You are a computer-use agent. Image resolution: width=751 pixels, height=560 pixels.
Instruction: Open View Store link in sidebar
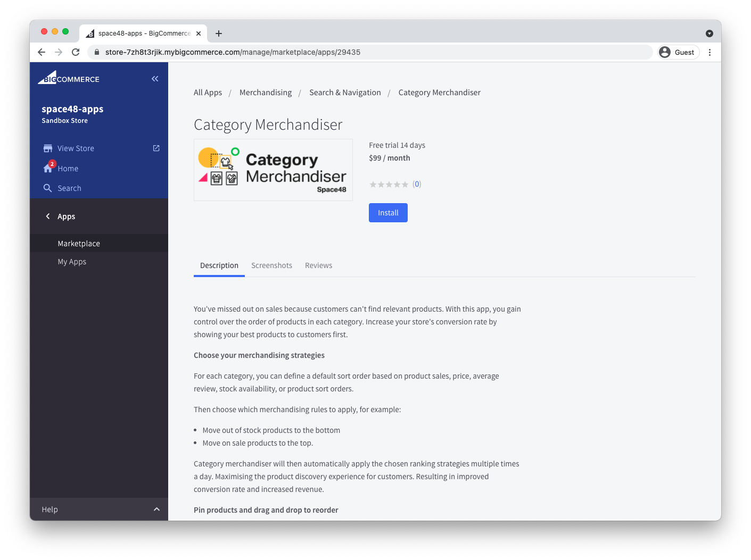click(x=76, y=148)
